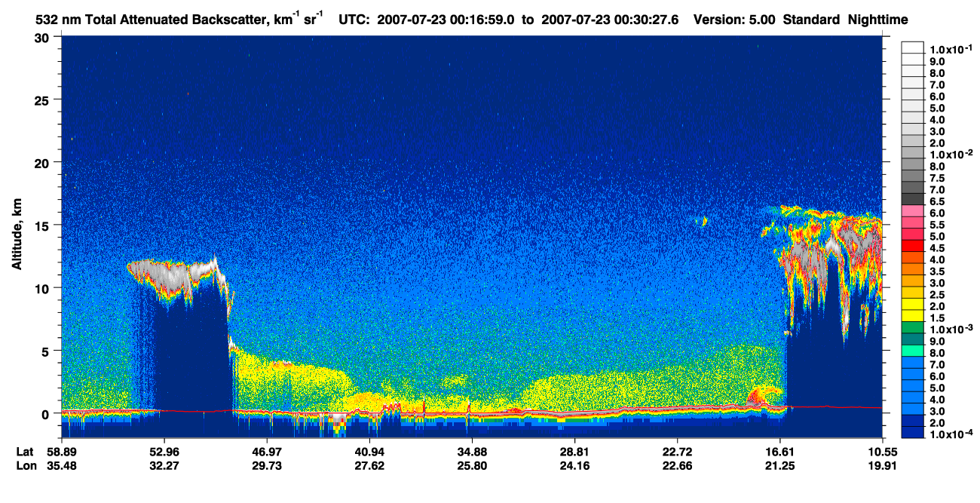Screen dimensions: 980x503
Task: Click the latitude value '10.55'
Action: point(882,452)
